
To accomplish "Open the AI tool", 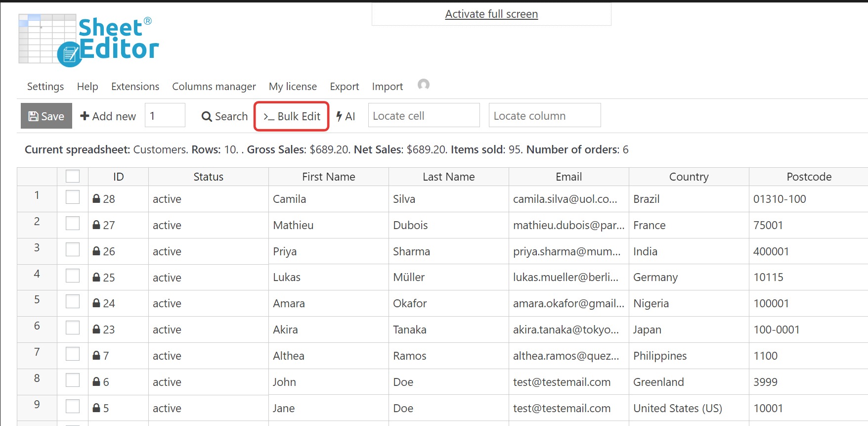I will (x=346, y=116).
